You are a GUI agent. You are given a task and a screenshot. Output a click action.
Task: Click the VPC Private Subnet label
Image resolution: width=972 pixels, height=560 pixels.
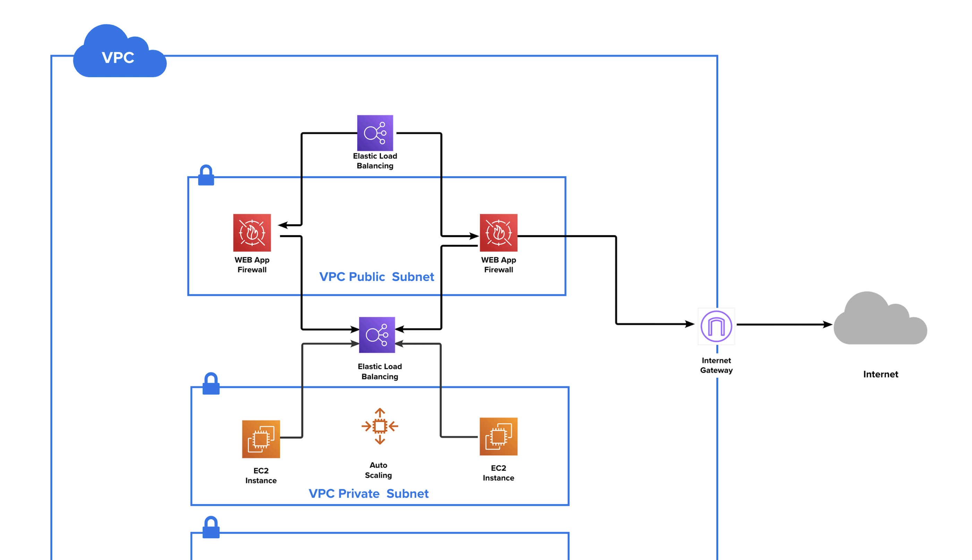point(368,493)
